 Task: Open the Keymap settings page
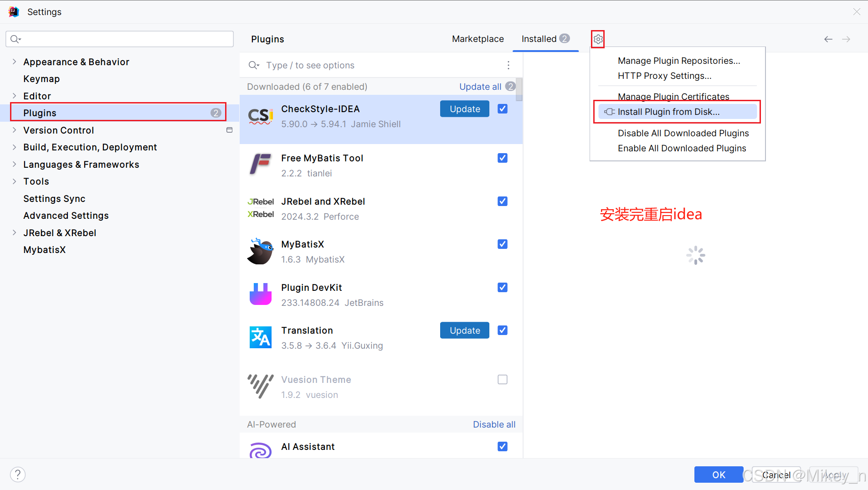click(41, 79)
